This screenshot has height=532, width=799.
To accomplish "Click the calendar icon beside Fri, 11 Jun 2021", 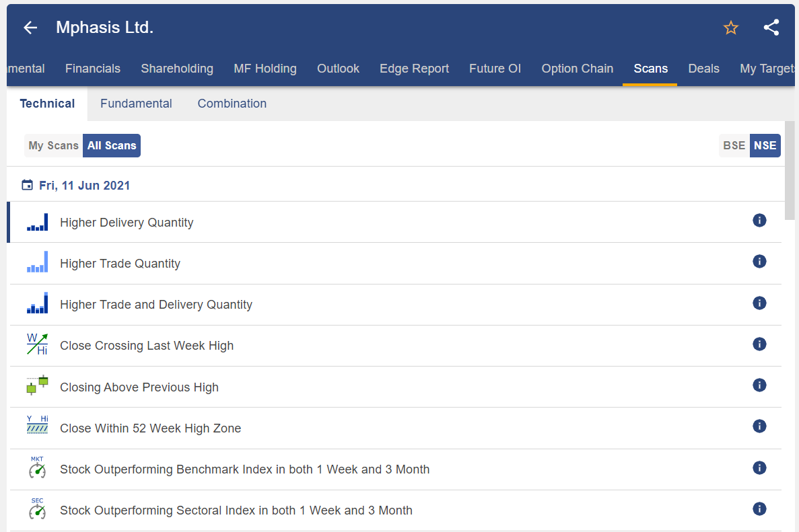I will pos(27,185).
